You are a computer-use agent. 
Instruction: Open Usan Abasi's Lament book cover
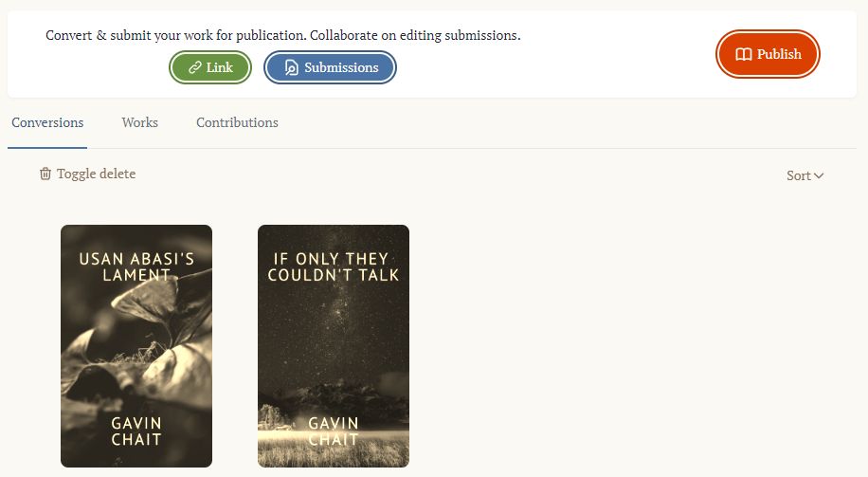[136, 346]
